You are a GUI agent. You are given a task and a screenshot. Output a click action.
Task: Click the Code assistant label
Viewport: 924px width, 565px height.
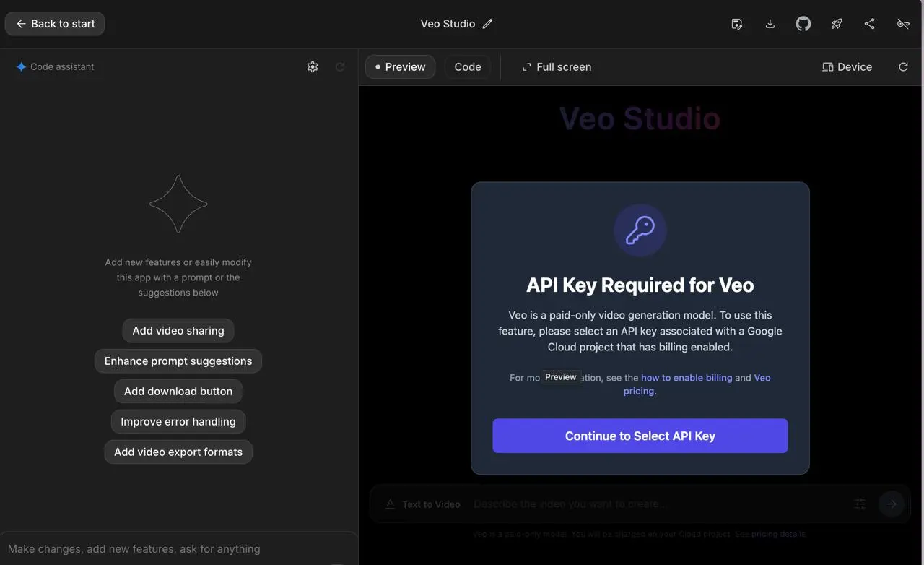coord(62,66)
